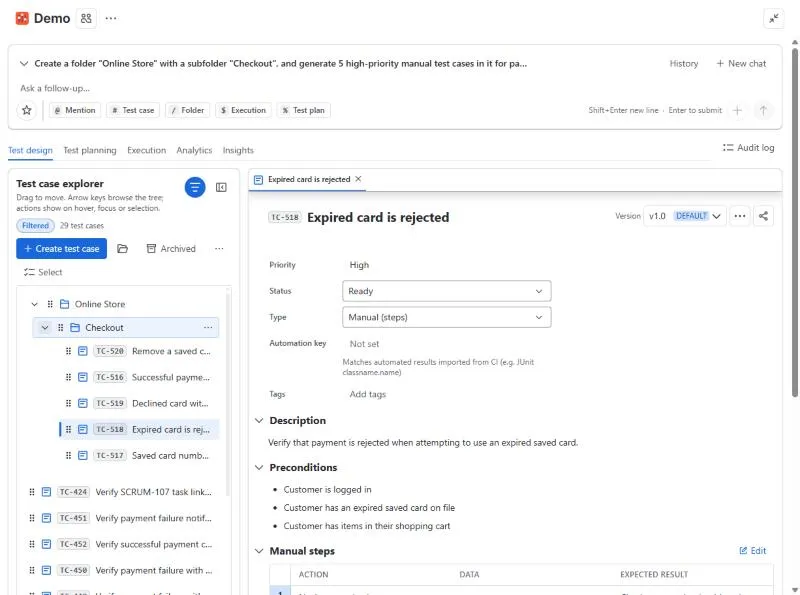
Task: Open test case TC-450 Verify payment failure with
Action: point(120,570)
